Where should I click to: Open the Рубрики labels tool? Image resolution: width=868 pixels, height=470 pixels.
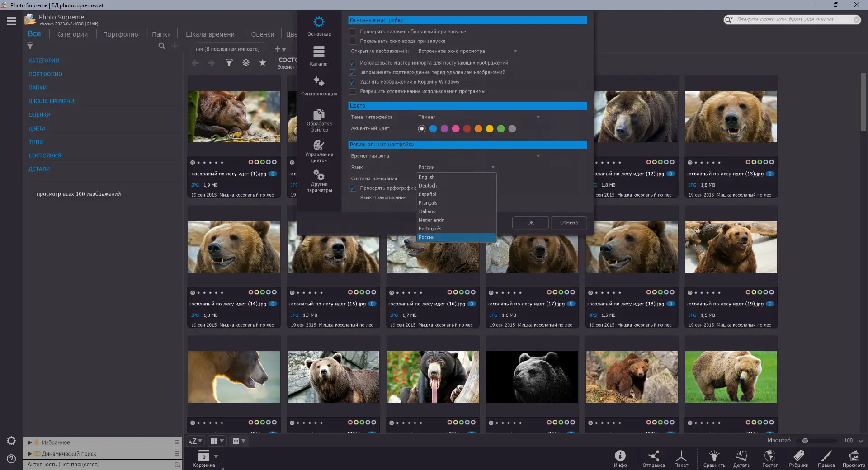(x=799, y=458)
